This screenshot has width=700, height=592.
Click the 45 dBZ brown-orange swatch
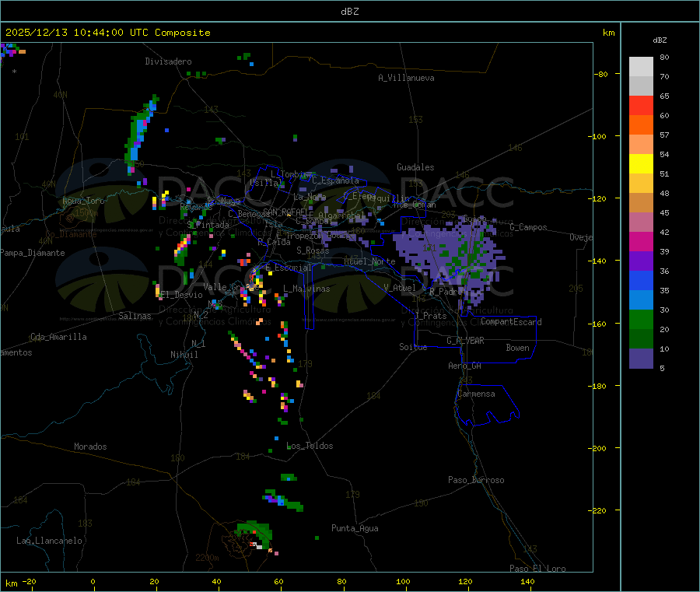(x=641, y=202)
